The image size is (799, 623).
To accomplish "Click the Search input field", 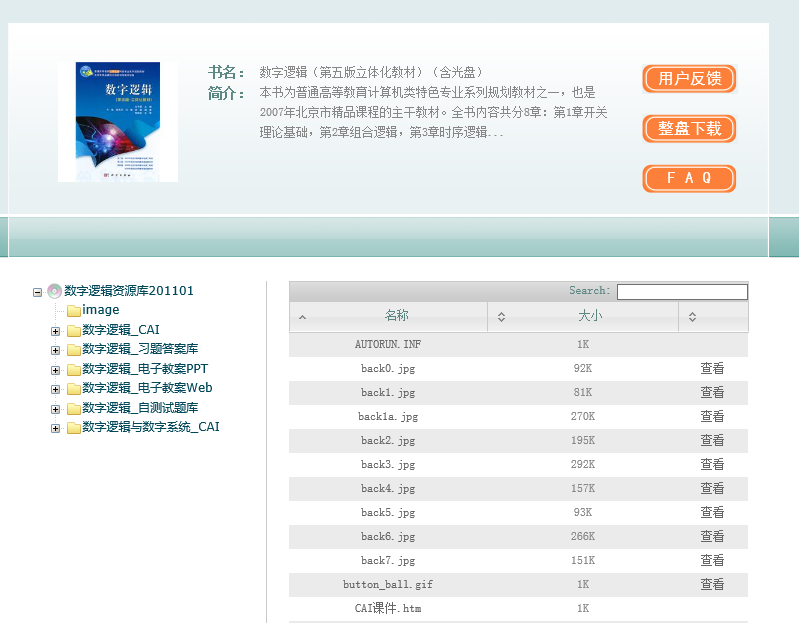I will [682, 292].
